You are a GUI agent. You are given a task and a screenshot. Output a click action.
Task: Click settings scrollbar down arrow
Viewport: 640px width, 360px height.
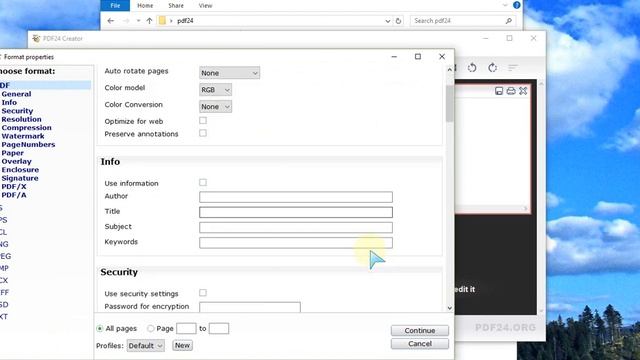pos(449,308)
